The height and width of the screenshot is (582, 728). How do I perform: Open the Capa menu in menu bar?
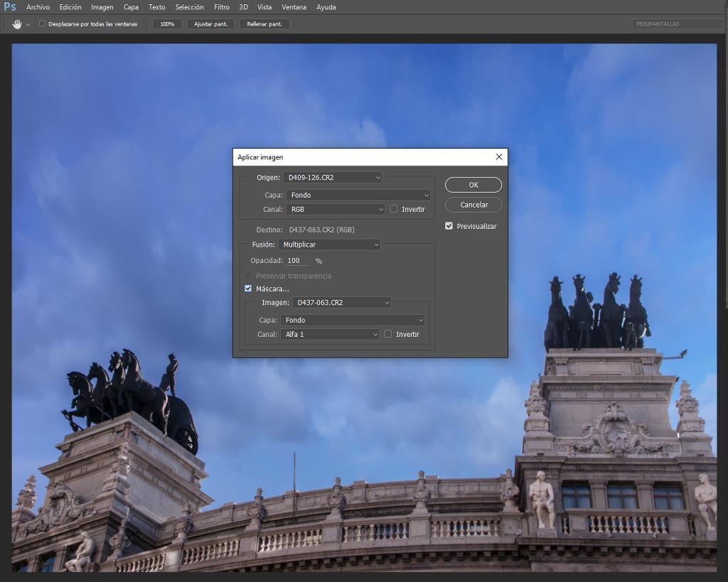131,7
